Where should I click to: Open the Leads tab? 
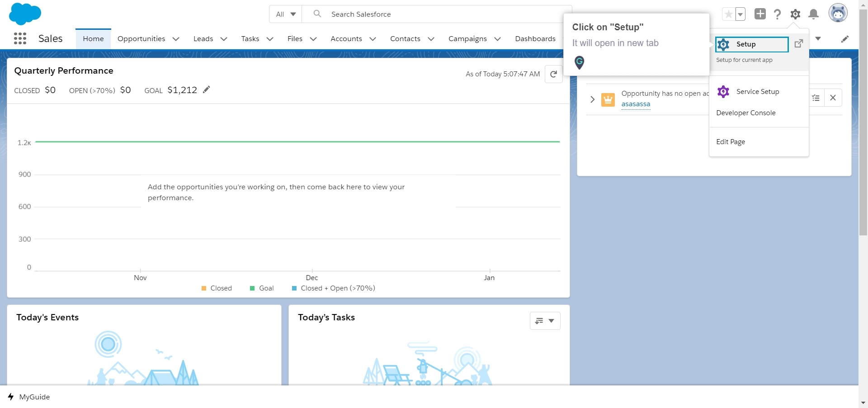coord(203,39)
